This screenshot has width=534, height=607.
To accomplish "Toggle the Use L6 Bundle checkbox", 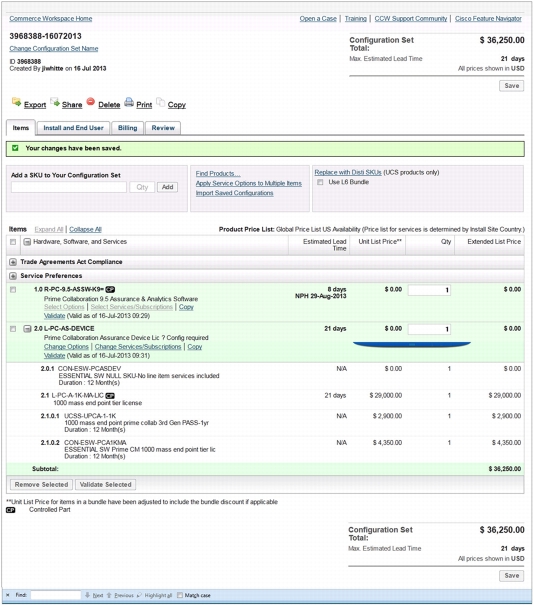I will [320, 182].
